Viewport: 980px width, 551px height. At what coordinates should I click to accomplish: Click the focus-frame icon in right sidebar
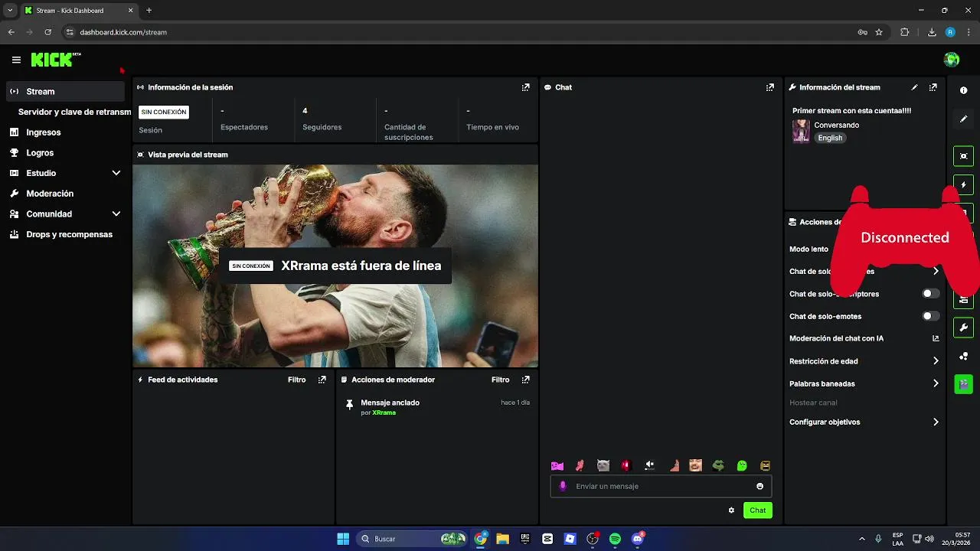click(963, 156)
